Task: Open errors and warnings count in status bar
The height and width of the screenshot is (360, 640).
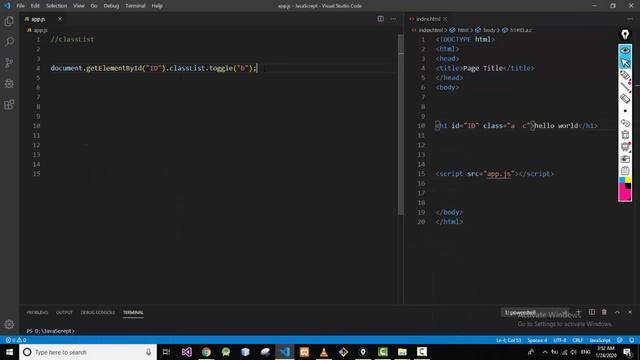Action: tap(16, 340)
